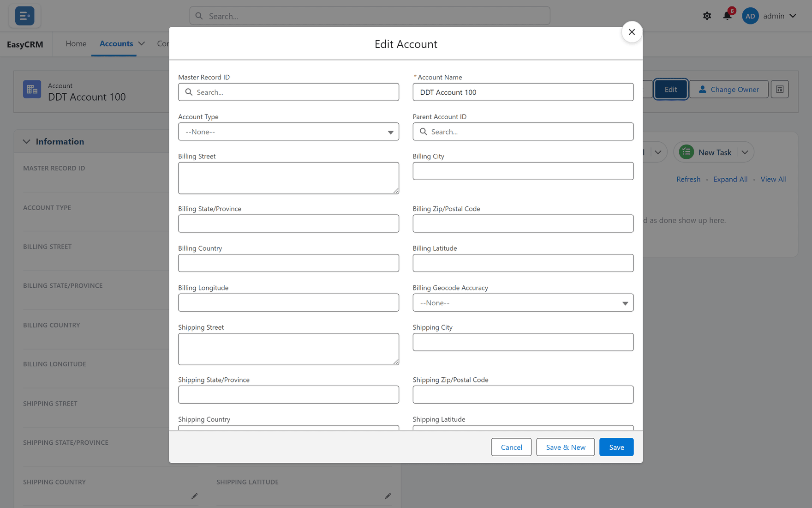Screen dimensions: 812x508
Task: Click the search icon in Master Record ID
Action: tap(189, 92)
